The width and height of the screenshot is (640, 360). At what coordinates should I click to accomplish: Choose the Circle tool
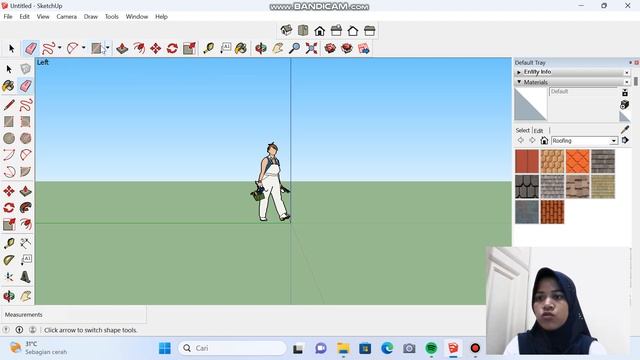(9, 138)
